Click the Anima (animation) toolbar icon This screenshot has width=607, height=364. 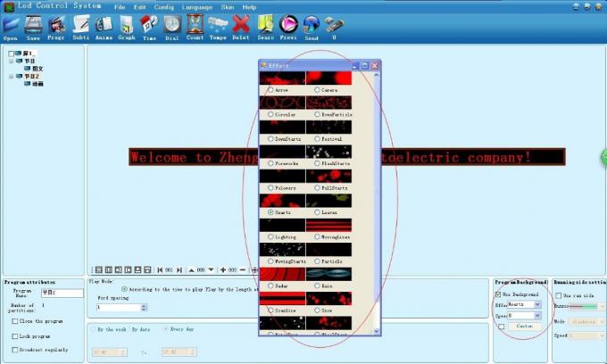point(104,25)
